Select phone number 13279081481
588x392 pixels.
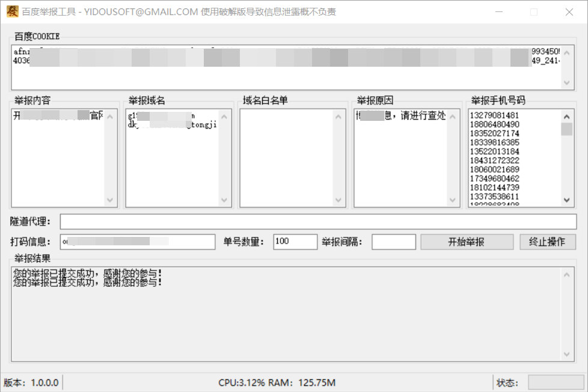[x=495, y=115]
